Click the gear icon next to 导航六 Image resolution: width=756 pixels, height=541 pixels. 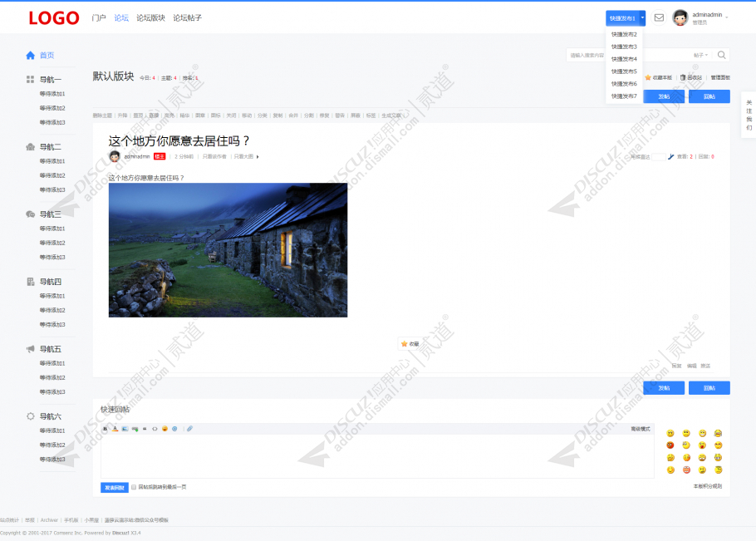click(x=31, y=416)
